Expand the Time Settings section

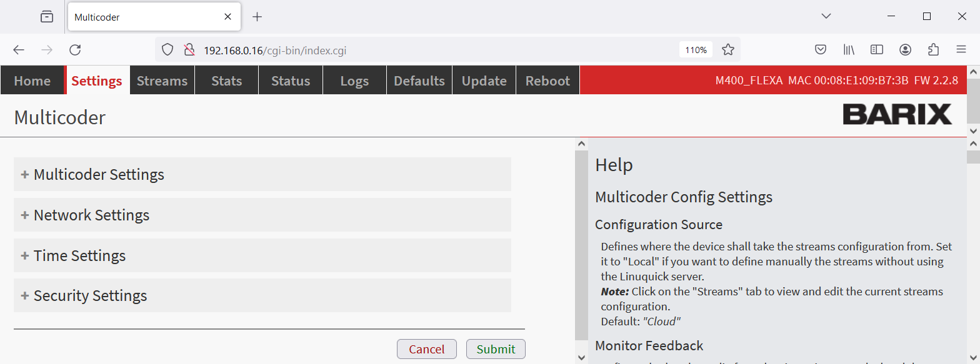pos(79,256)
